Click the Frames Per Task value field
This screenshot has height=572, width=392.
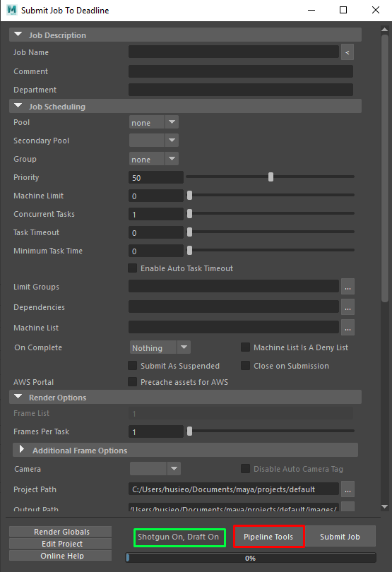click(156, 431)
